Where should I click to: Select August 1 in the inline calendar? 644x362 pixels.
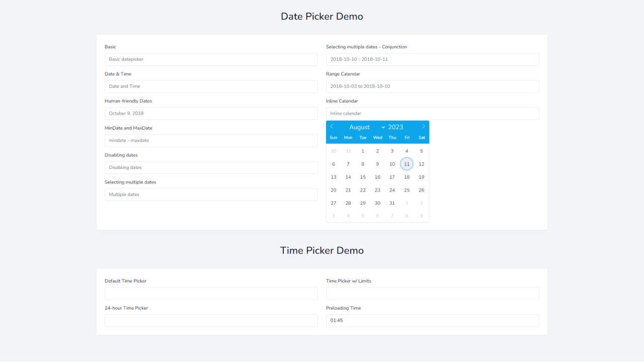tap(363, 150)
